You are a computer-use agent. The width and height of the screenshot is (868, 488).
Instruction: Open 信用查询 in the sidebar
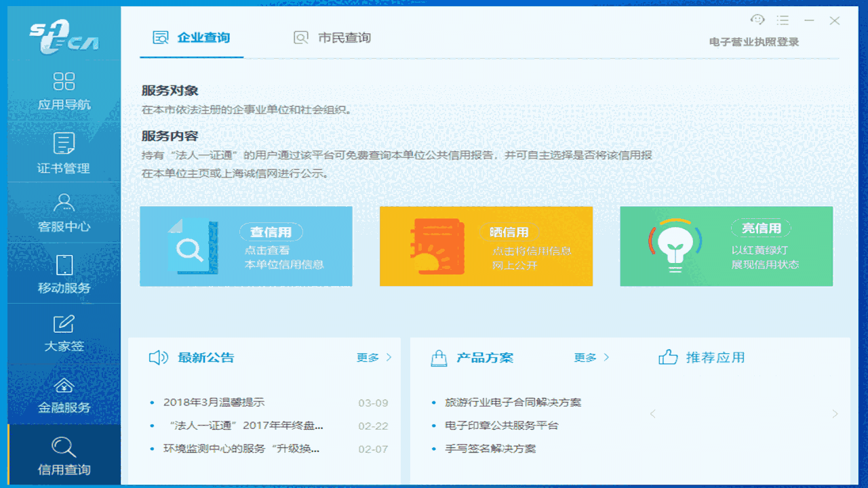[x=64, y=454]
